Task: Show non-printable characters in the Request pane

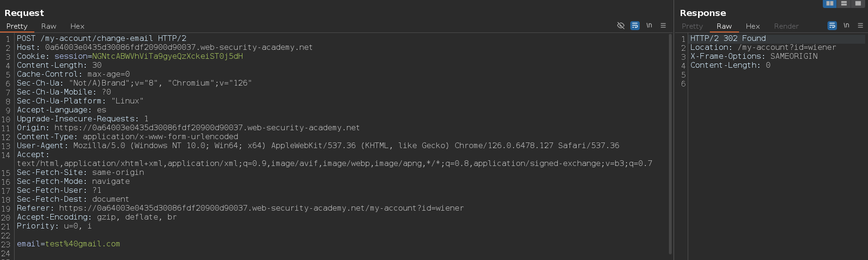Action: click(649, 25)
